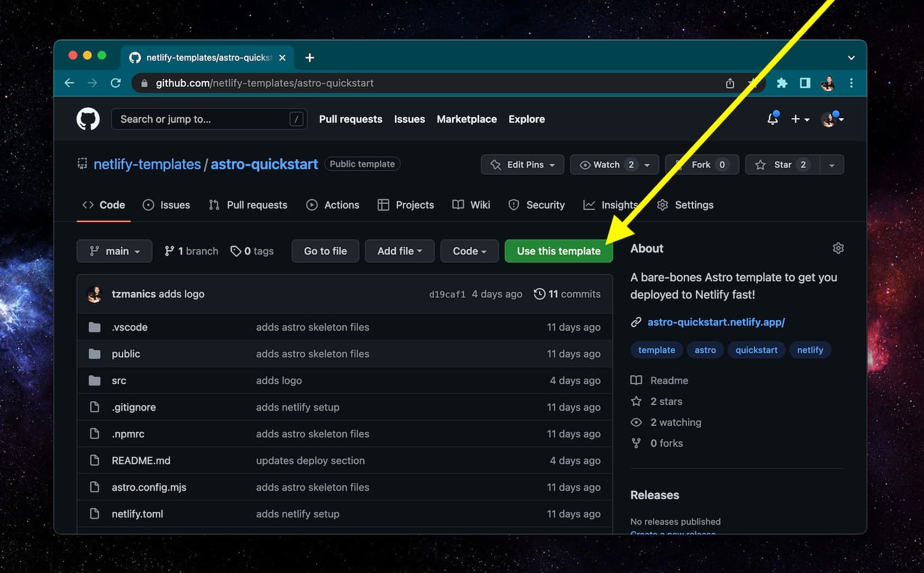Screen dimensions: 924x573
Task: Open the Add file dropdown
Action: coord(400,251)
